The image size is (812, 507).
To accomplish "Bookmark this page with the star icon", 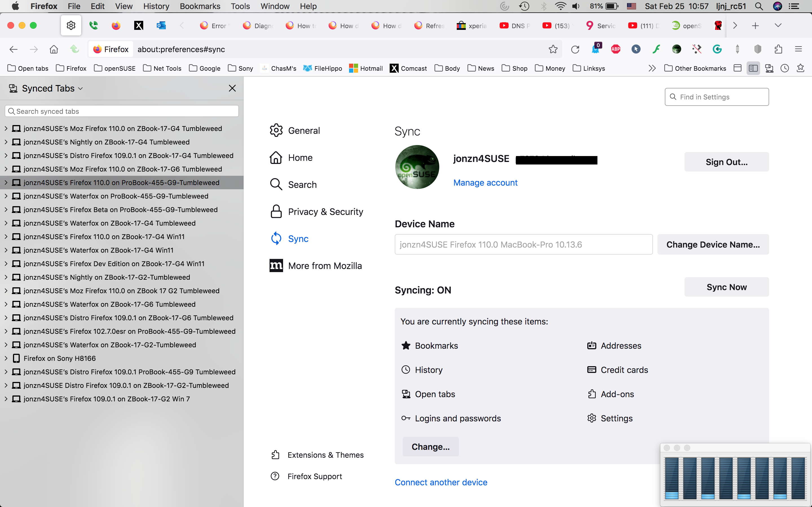I will pyautogui.click(x=553, y=49).
